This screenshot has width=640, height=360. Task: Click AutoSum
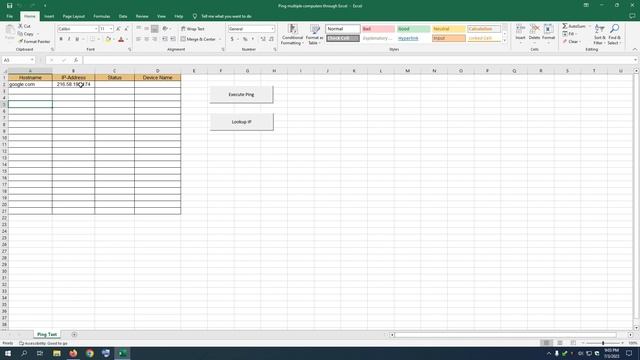[x=574, y=26]
